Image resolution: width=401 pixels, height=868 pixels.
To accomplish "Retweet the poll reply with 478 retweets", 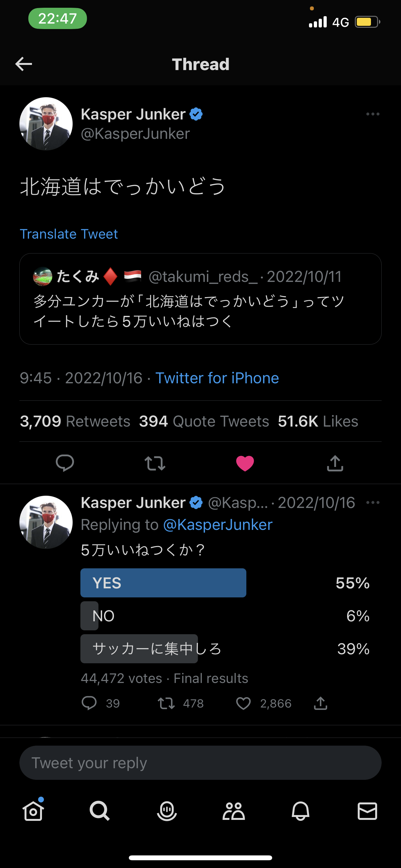I will (167, 703).
